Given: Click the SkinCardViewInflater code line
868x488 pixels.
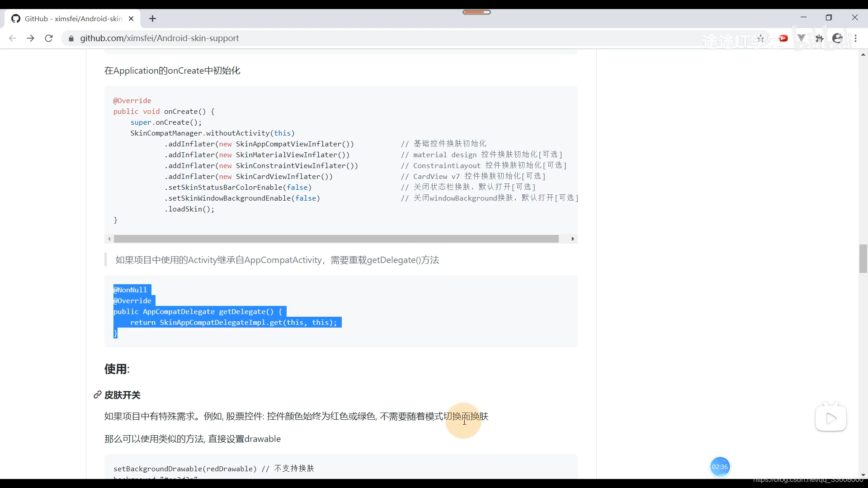Looking at the screenshot, I should [x=248, y=176].
